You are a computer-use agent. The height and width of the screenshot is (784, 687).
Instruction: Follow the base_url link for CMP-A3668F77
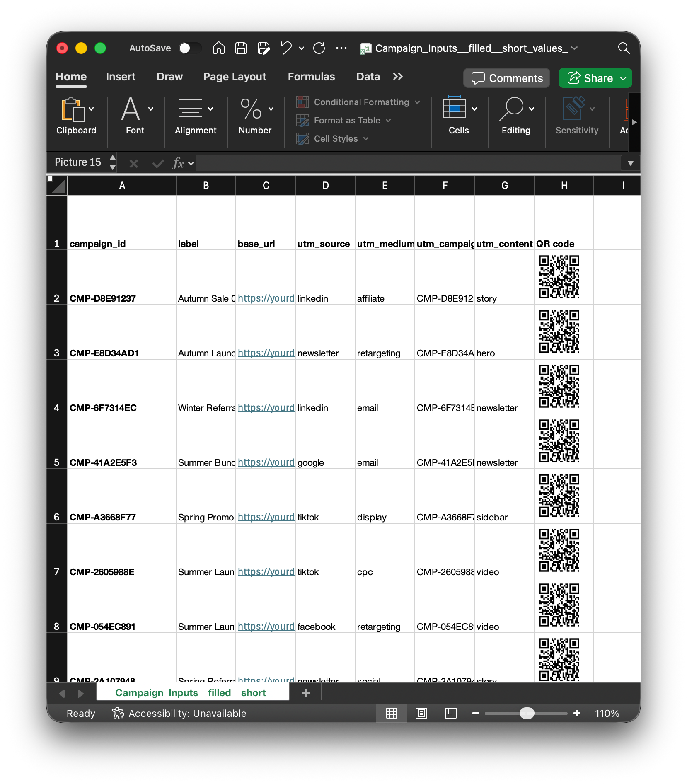coord(266,517)
